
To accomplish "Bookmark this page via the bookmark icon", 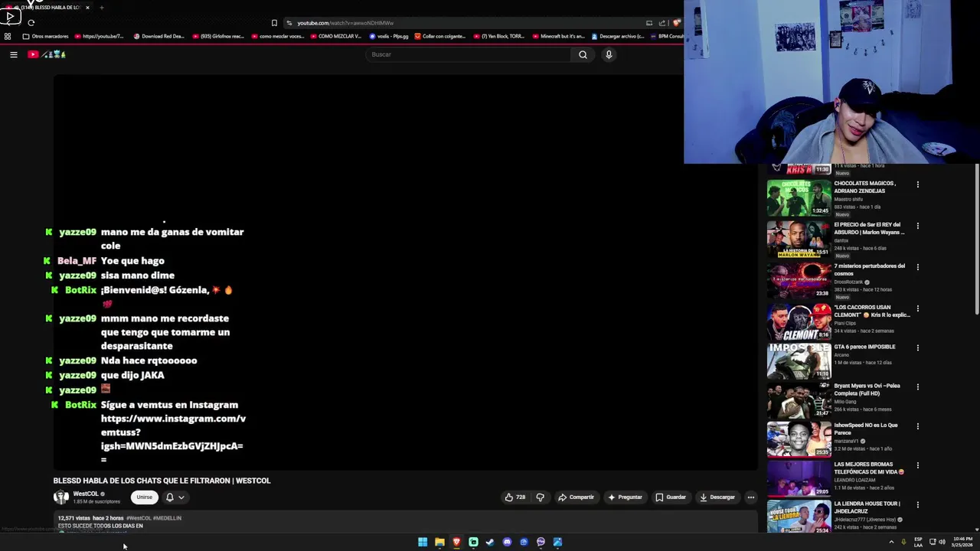I will pos(274,23).
